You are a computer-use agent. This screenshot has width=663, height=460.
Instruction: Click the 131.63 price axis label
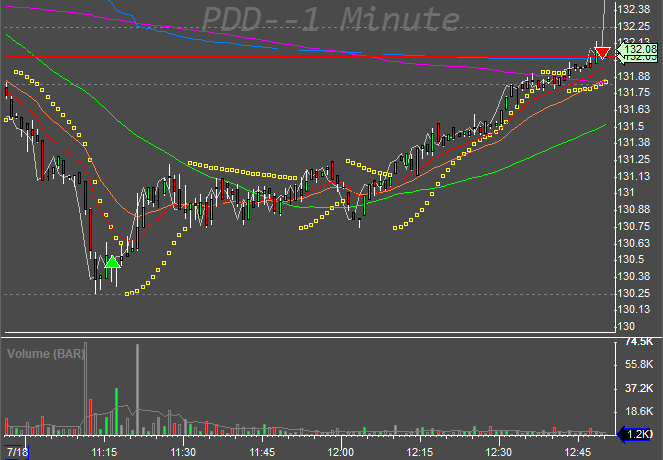tap(634, 110)
